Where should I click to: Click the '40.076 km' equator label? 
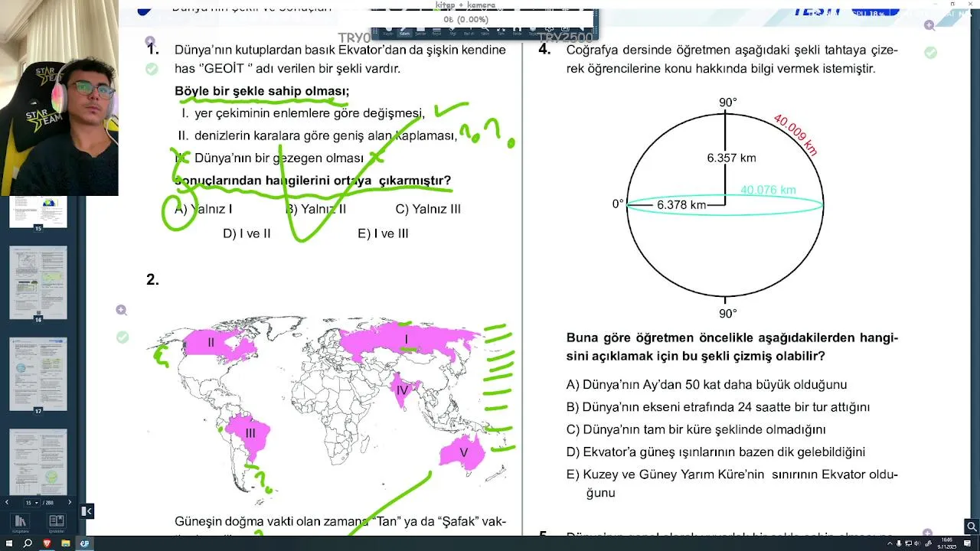pyautogui.click(x=768, y=190)
